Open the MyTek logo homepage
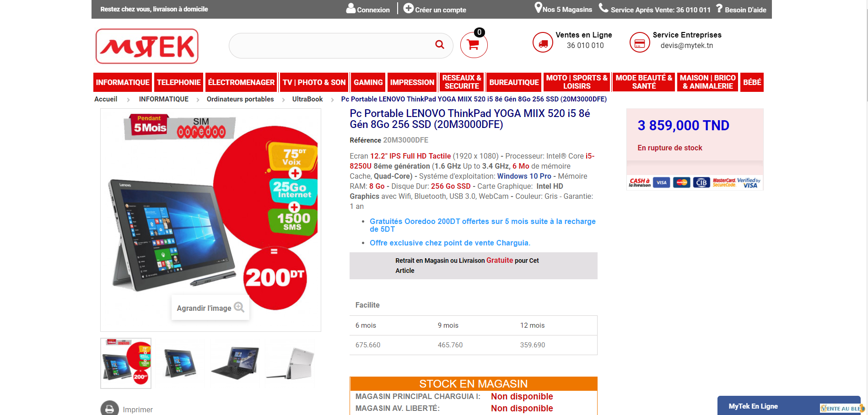This screenshot has width=868, height=415. tap(147, 46)
